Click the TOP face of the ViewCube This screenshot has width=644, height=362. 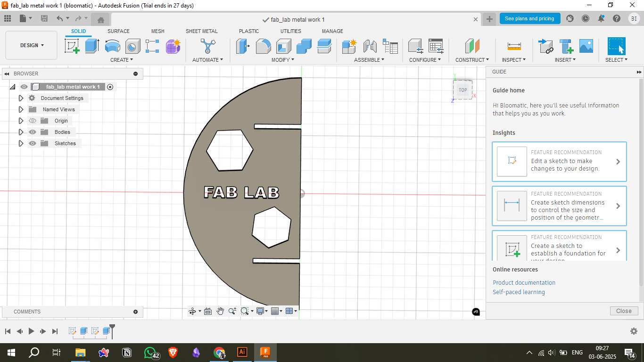click(463, 90)
